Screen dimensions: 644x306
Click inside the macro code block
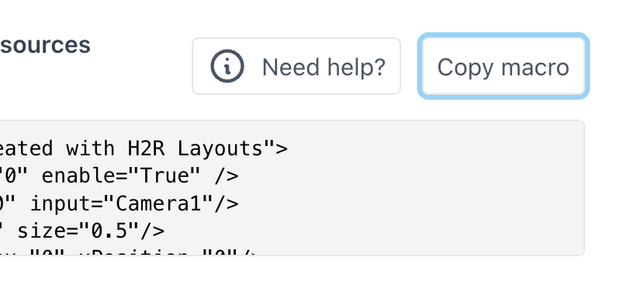click(292, 187)
